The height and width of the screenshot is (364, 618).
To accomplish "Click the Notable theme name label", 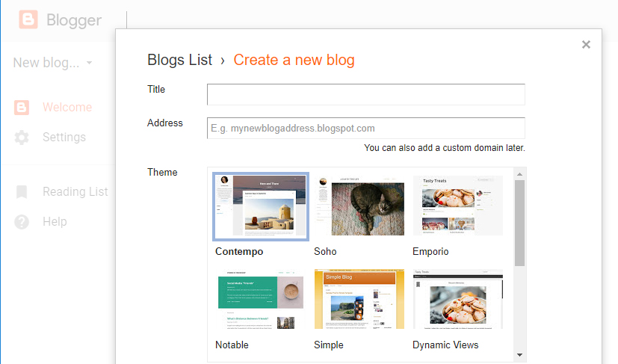I will 232,345.
